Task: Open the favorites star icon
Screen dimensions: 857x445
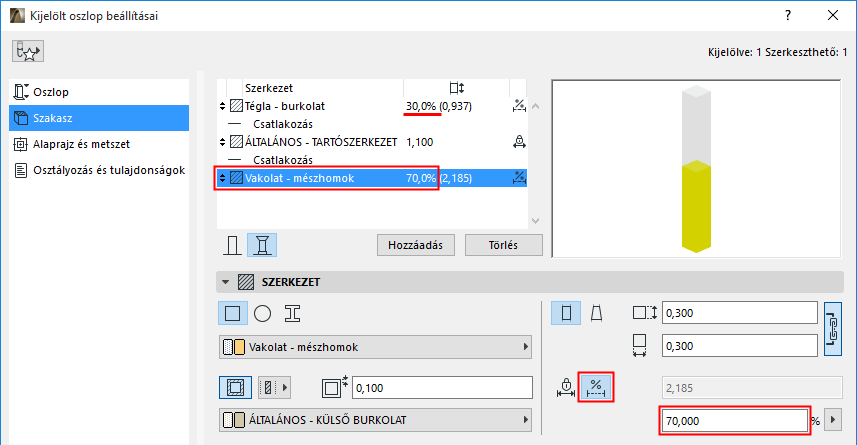Action: (x=28, y=51)
